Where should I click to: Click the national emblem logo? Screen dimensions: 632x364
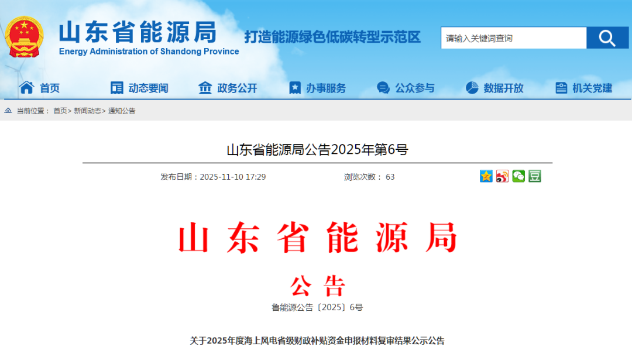pos(25,36)
